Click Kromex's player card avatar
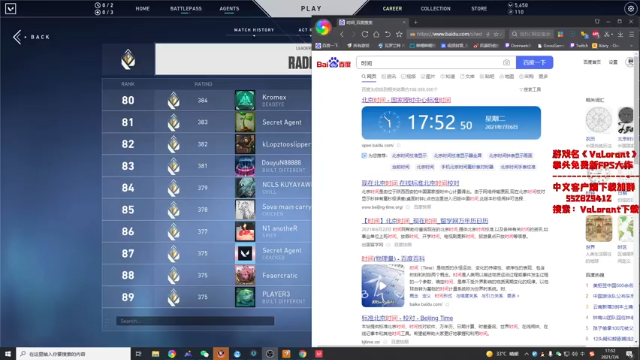 (245, 100)
